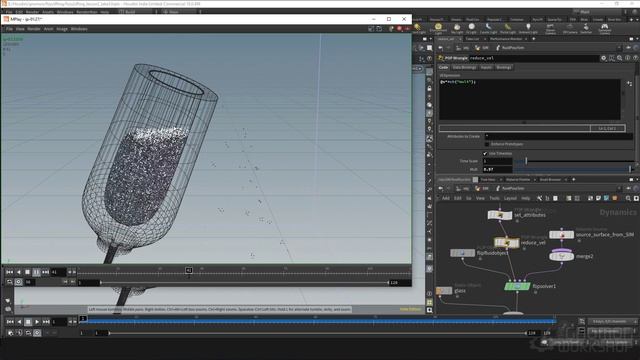Image resolution: width=640 pixels, height=360 pixels.
Task: Select flipsolver1 node
Action: point(517,287)
